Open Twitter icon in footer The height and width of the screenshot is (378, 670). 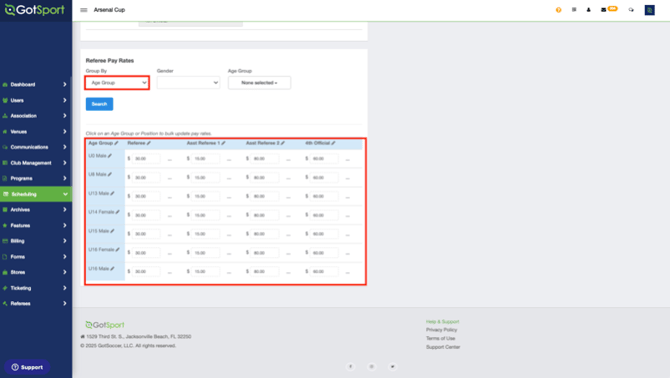tap(392, 366)
